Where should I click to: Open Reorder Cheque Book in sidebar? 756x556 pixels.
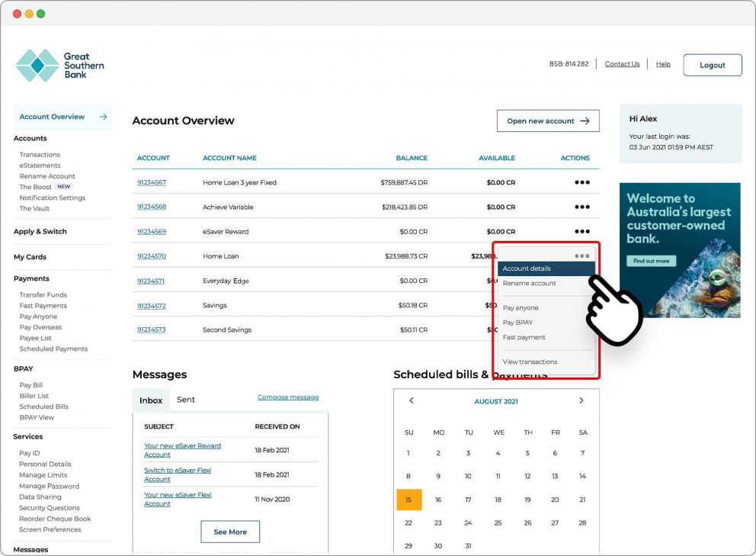(x=55, y=519)
